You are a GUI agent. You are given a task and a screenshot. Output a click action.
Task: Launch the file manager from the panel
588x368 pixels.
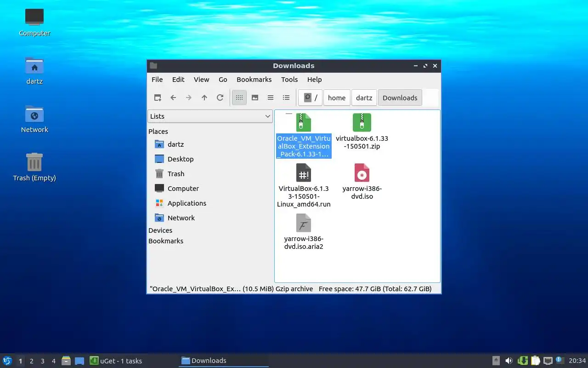(66, 361)
